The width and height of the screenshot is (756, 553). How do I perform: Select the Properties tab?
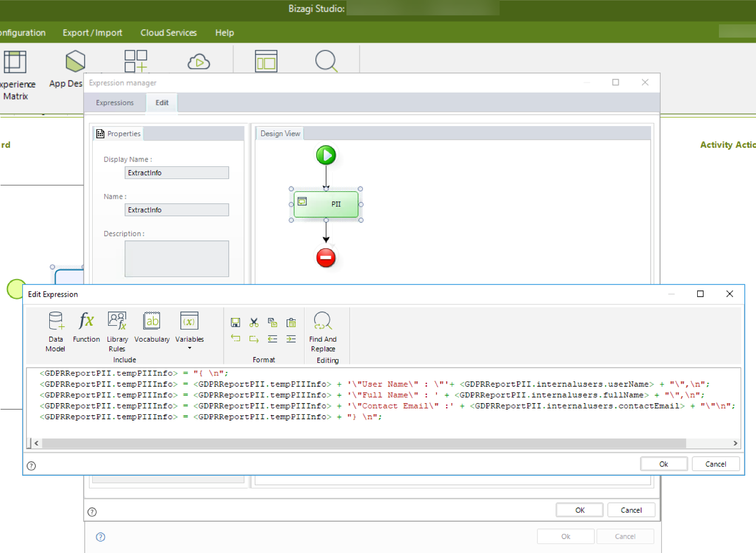[119, 134]
